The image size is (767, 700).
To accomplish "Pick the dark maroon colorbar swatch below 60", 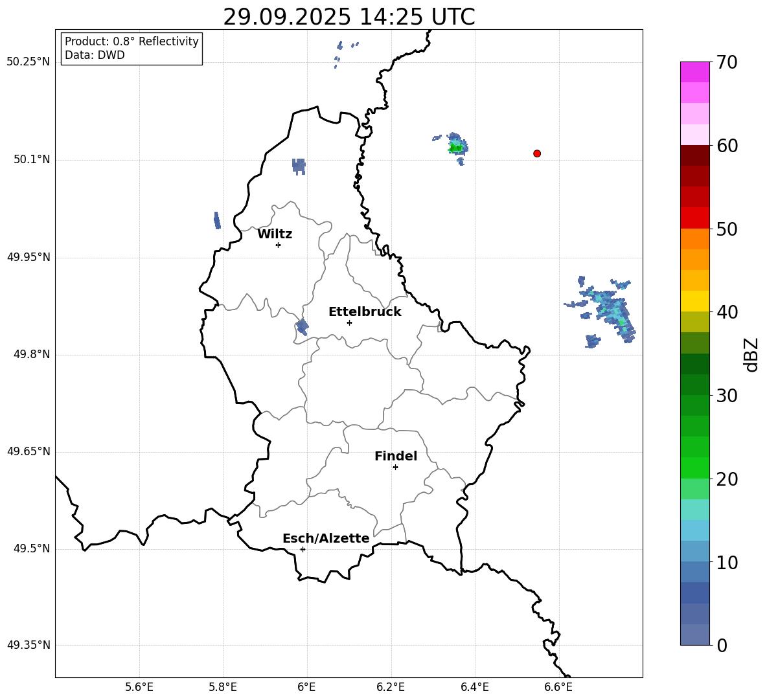I will click(x=695, y=155).
